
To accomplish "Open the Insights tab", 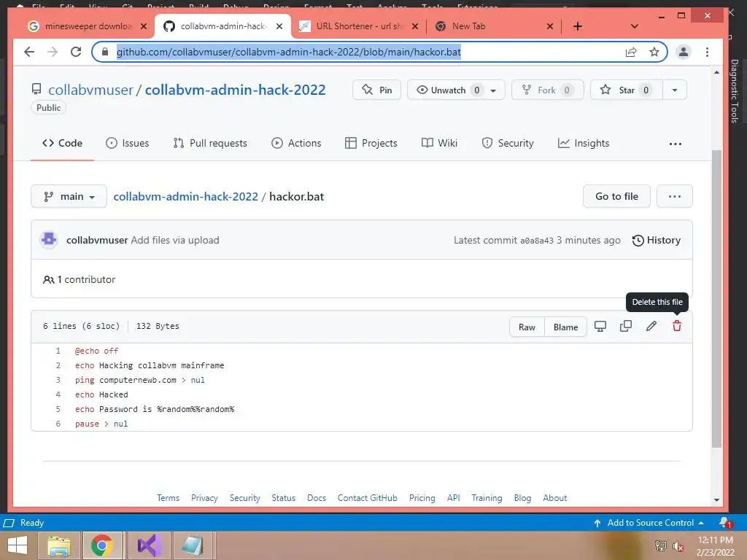I will 584,143.
